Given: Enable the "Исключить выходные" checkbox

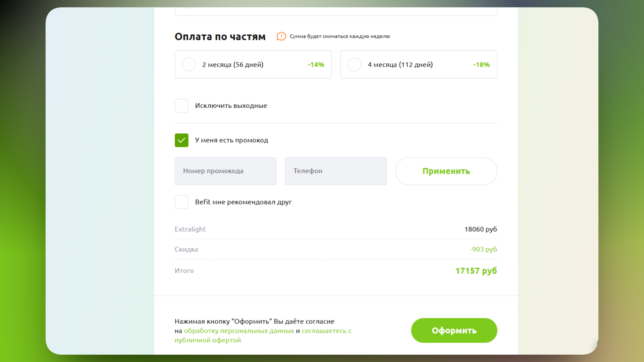Looking at the screenshot, I should 181,105.
